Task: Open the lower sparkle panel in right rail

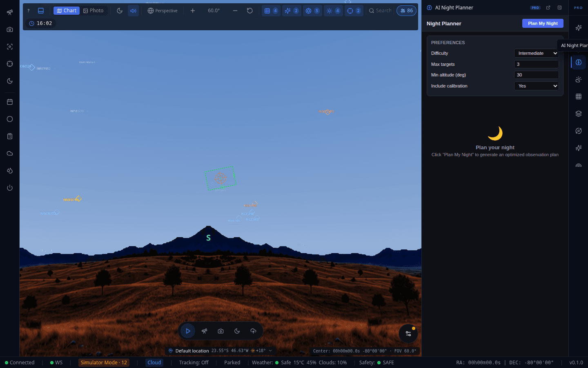Action: [579, 148]
